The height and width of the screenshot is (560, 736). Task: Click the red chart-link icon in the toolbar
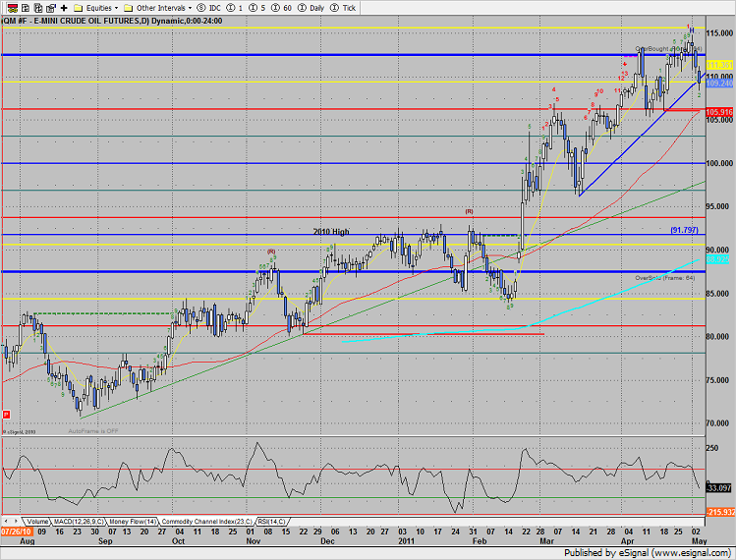12,8
